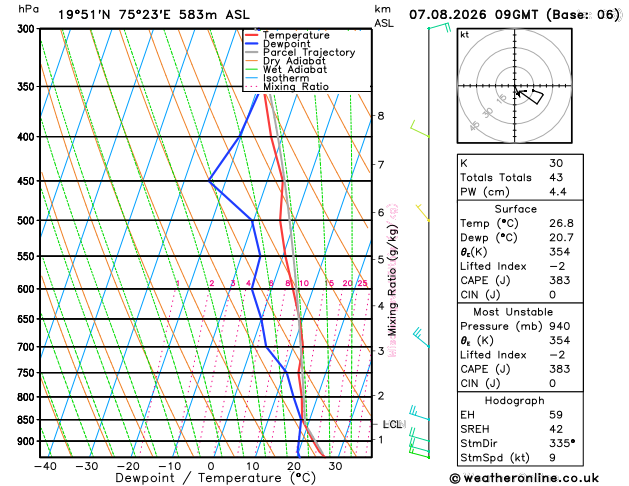Screen dimensions: 629x486
Task: Click the "8" km altitude tick label
Action: 381,116
